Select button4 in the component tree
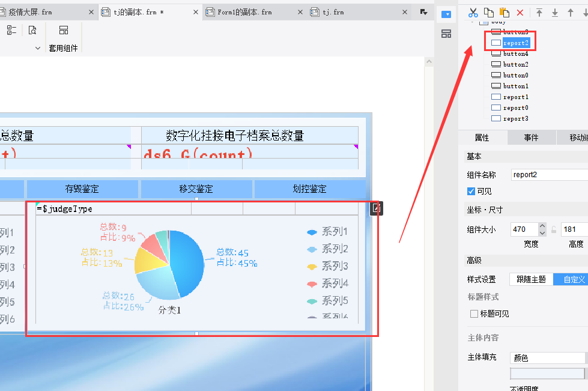Viewport: 588px width, 391px height. point(515,53)
